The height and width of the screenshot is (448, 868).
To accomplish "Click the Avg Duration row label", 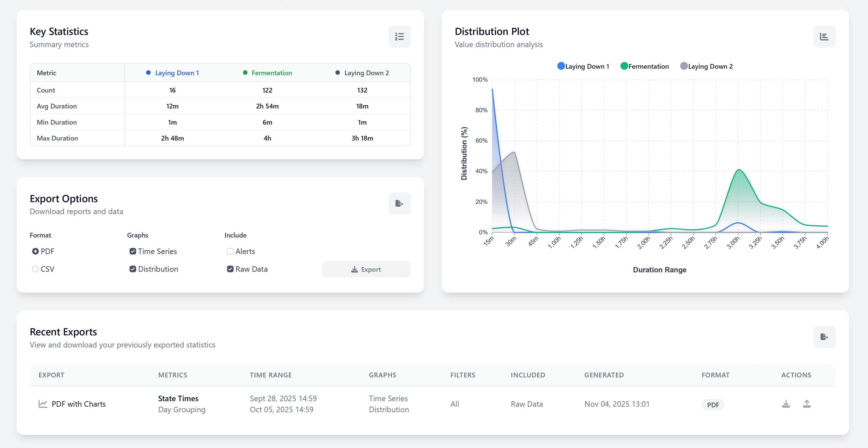I will coord(57,106).
